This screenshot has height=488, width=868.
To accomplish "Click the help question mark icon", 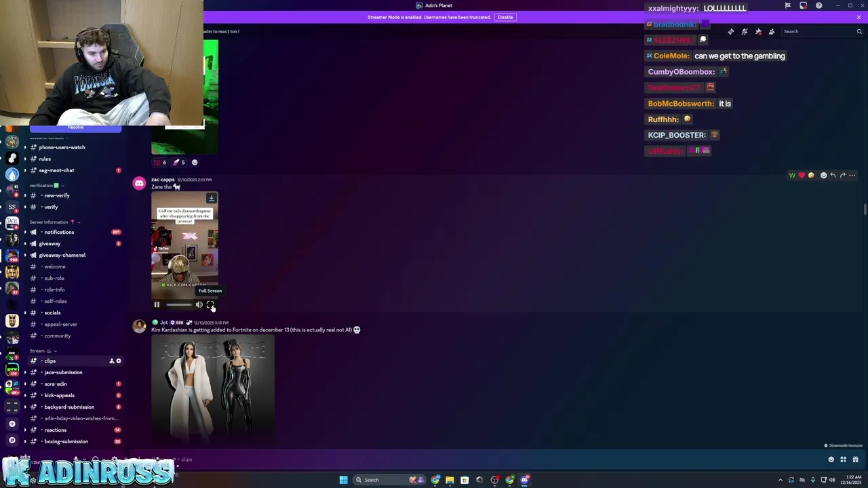I will coord(818,5).
